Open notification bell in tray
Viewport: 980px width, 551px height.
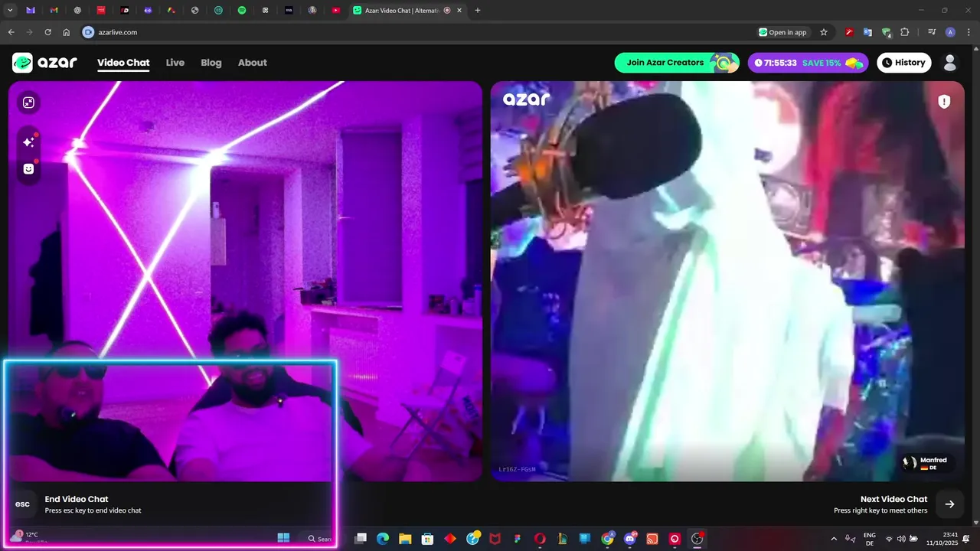(x=967, y=539)
